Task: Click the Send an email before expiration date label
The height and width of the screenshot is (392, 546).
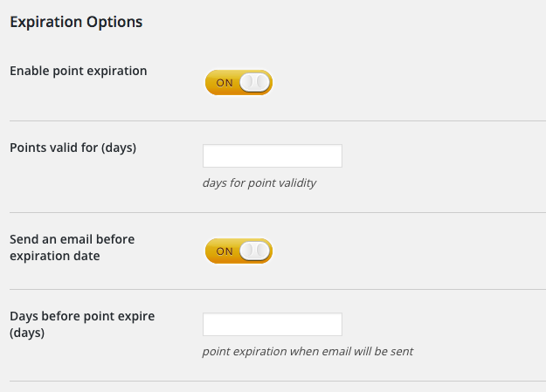Action: [x=72, y=247]
